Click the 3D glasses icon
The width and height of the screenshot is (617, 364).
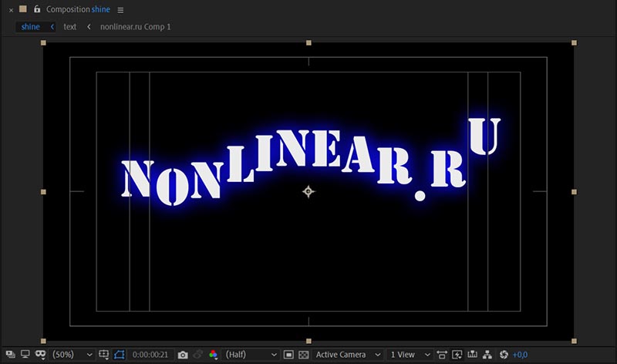pyautogui.click(x=40, y=355)
